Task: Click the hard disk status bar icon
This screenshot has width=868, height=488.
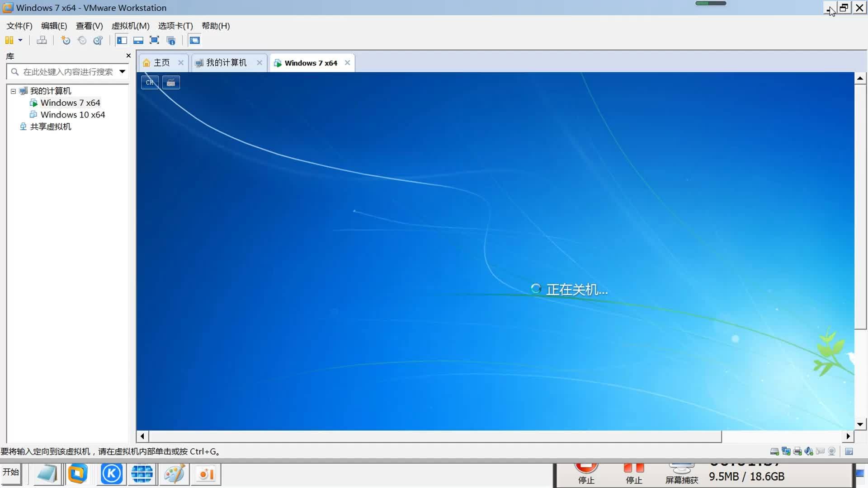Action: point(774,451)
